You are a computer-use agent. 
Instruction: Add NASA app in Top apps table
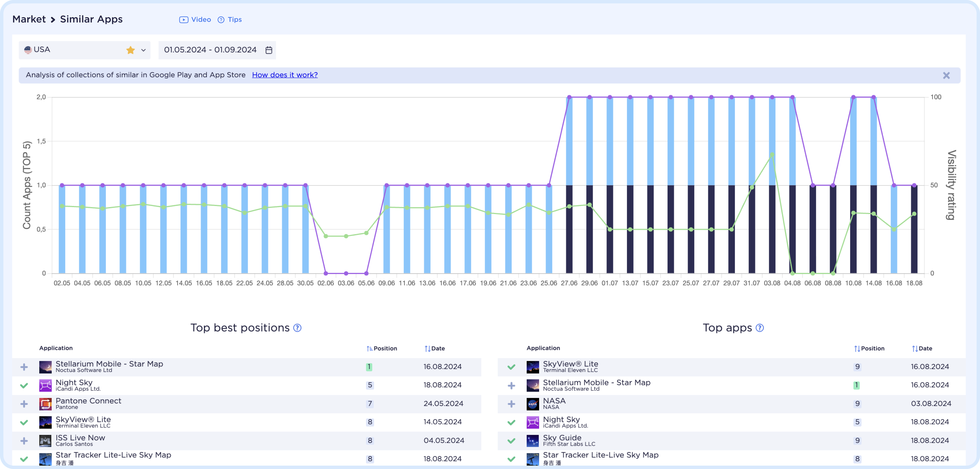[511, 404]
